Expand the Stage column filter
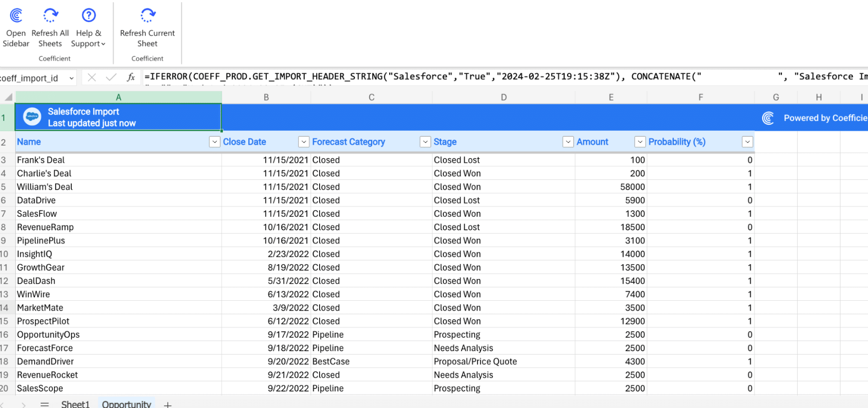This screenshot has height=408, width=868. 568,142
